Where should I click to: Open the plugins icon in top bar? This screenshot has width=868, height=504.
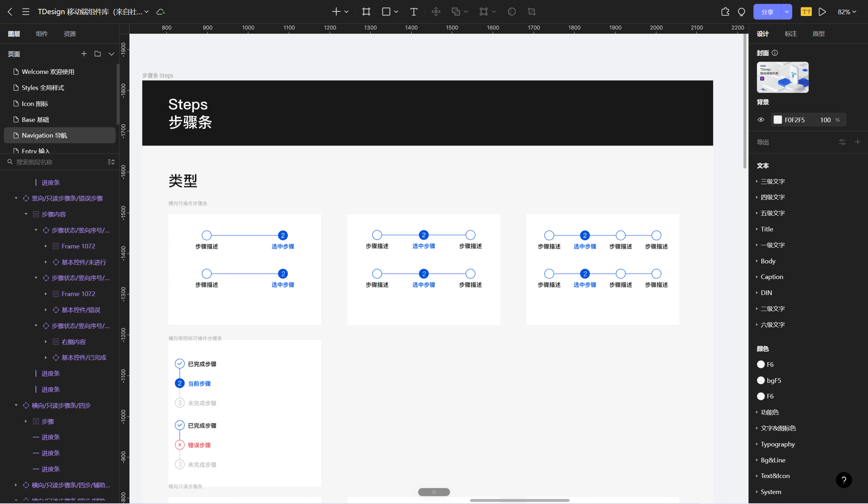coord(725,12)
